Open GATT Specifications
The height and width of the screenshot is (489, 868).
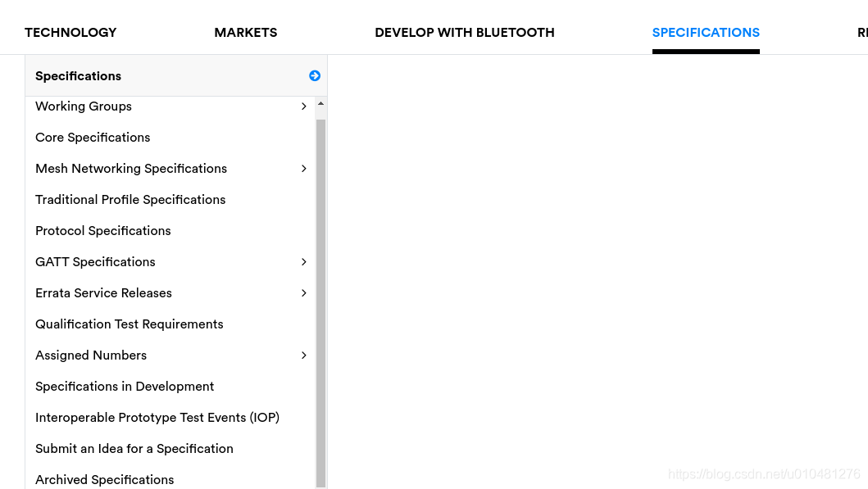[x=95, y=261]
